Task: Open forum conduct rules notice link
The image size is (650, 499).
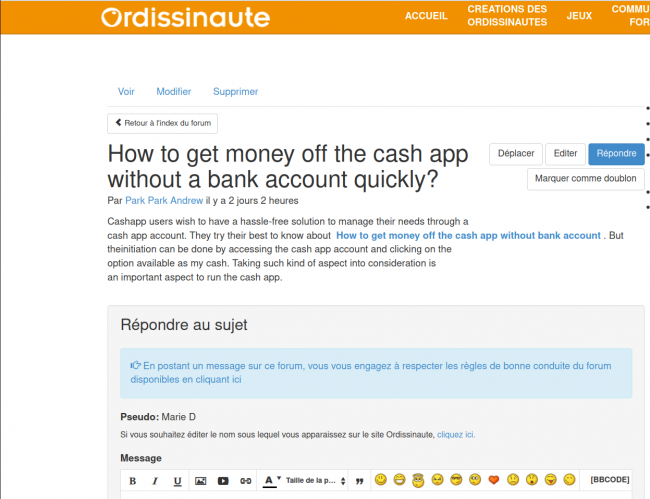Action: pos(371,373)
